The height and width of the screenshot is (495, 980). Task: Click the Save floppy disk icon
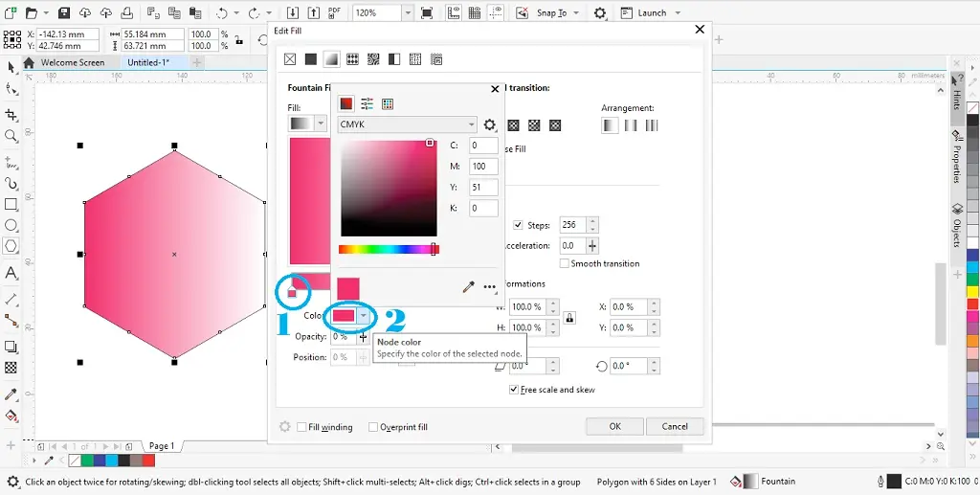[x=64, y=12]
